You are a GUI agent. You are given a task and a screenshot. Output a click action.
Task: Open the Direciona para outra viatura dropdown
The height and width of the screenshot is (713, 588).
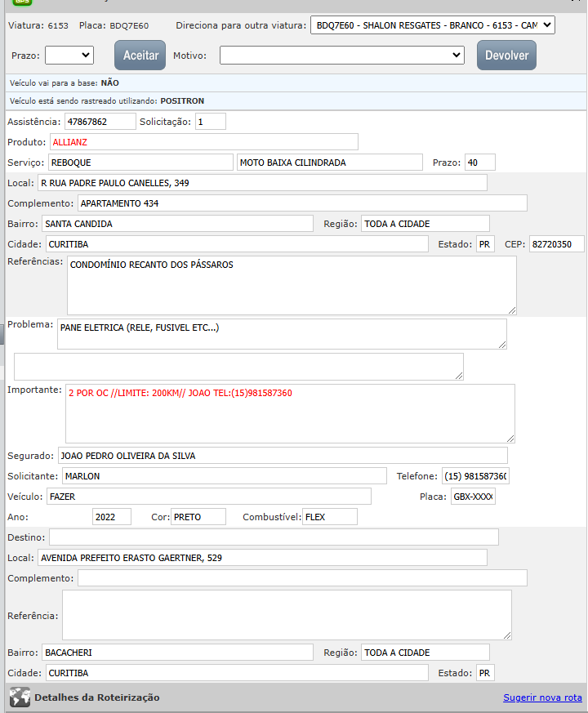432,25
